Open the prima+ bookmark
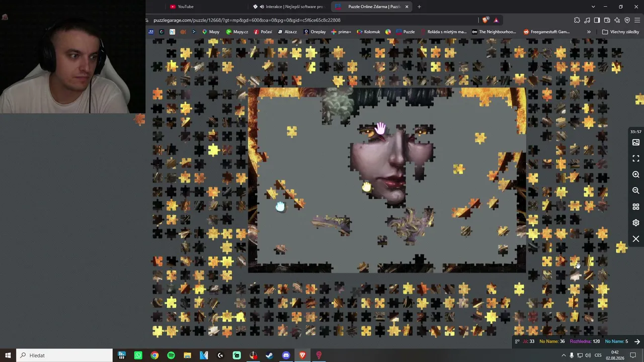The image size is (644, 362). coord(341,32)
